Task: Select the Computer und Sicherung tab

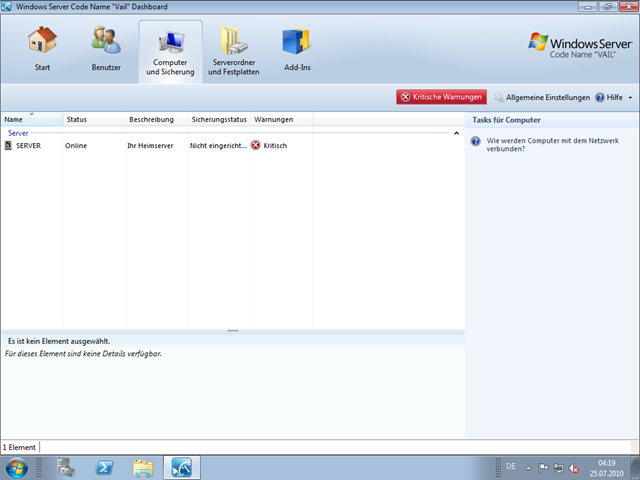Action: (170, 52)
